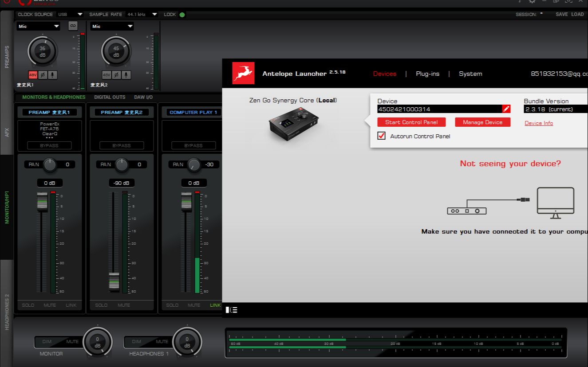Switch to Monitors & Headphones tab
588x367 pixels.
click(54, 97)
